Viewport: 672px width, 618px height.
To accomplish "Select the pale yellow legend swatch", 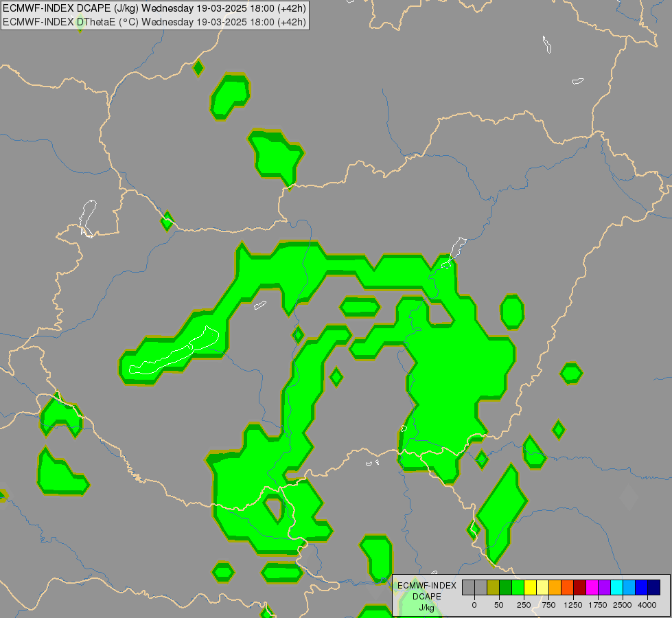I will point(543,588).
